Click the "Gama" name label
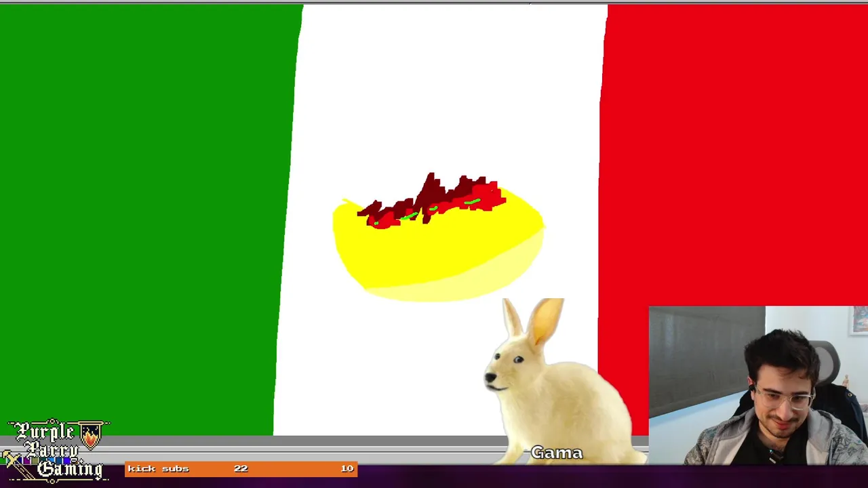Image resolution: width=868 pixels, height=488 pixels. point(557,453)
